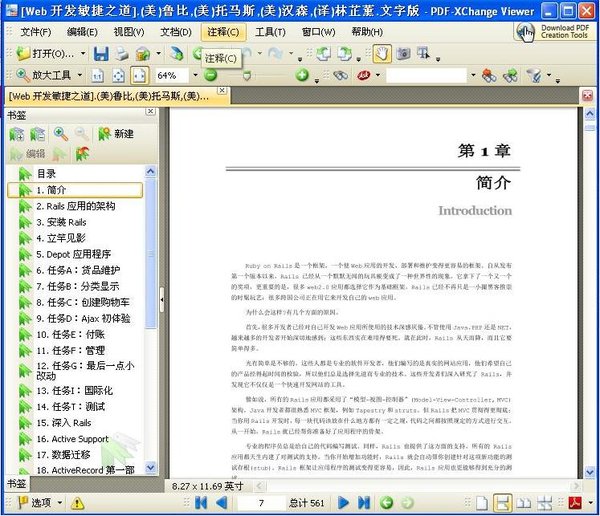Viewport: 600px width, 516px height.
Task: Click the green Zoom In plus button
Action: pos(302,75)
